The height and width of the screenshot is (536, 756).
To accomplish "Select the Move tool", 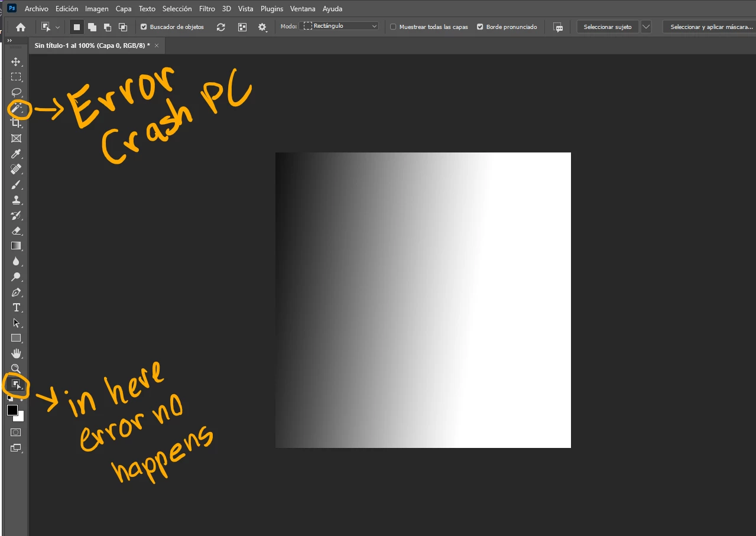I will click(16, 61).
